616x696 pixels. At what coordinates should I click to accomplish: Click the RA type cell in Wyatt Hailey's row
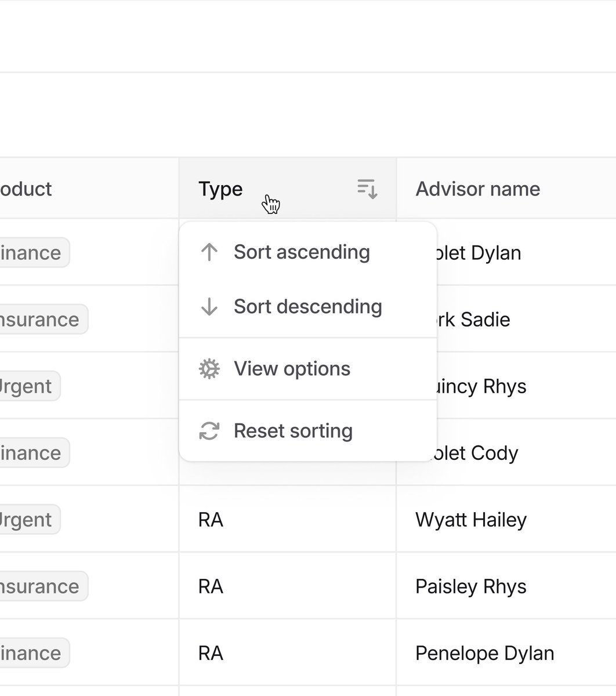[x=288, y=520]
